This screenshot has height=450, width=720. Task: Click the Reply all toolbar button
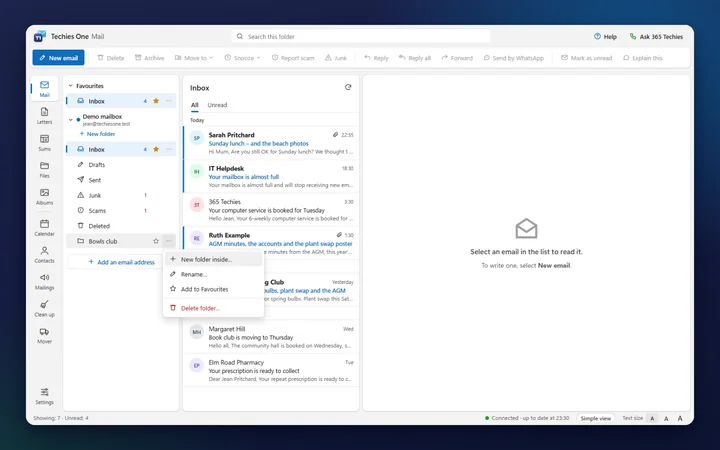[x=415, y=58]
